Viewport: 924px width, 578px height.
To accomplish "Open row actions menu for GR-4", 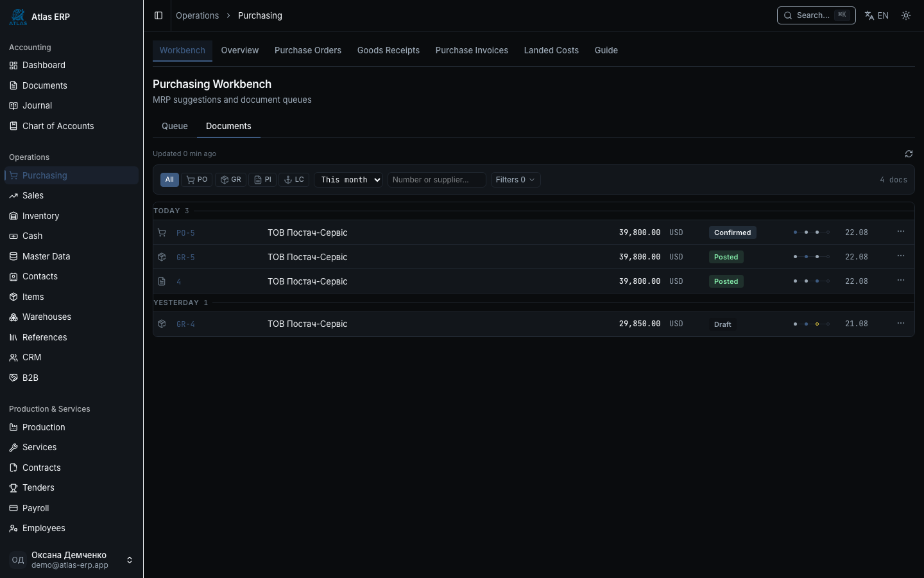I will [901, 324].
